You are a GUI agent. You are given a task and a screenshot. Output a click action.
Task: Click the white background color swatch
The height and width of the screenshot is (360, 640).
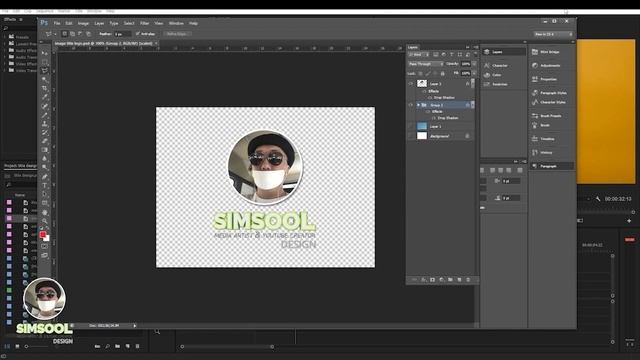[47, 238]
